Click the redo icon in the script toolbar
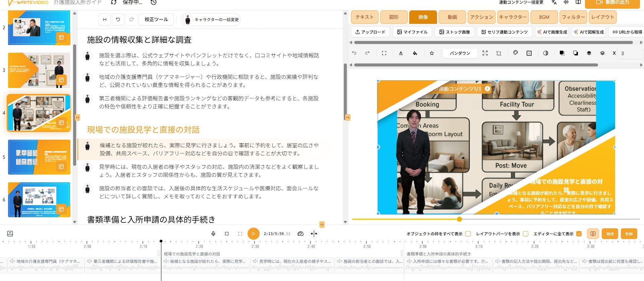The image size is (644, 281). [x=131, y=19]
